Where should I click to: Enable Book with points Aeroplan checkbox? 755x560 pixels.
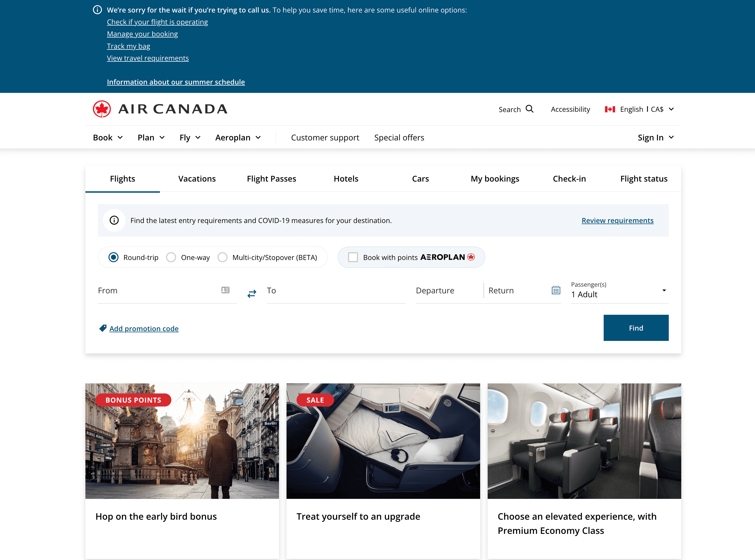point(353,257)
